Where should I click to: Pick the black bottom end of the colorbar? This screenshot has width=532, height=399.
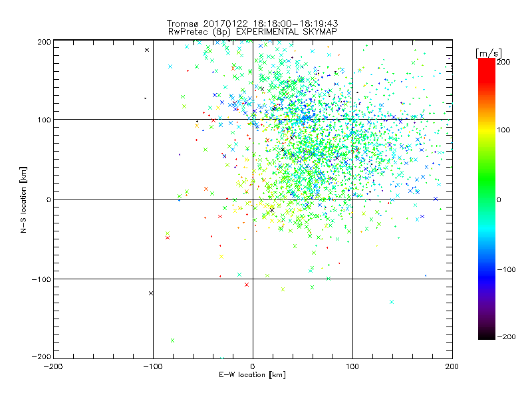(487, 336)
